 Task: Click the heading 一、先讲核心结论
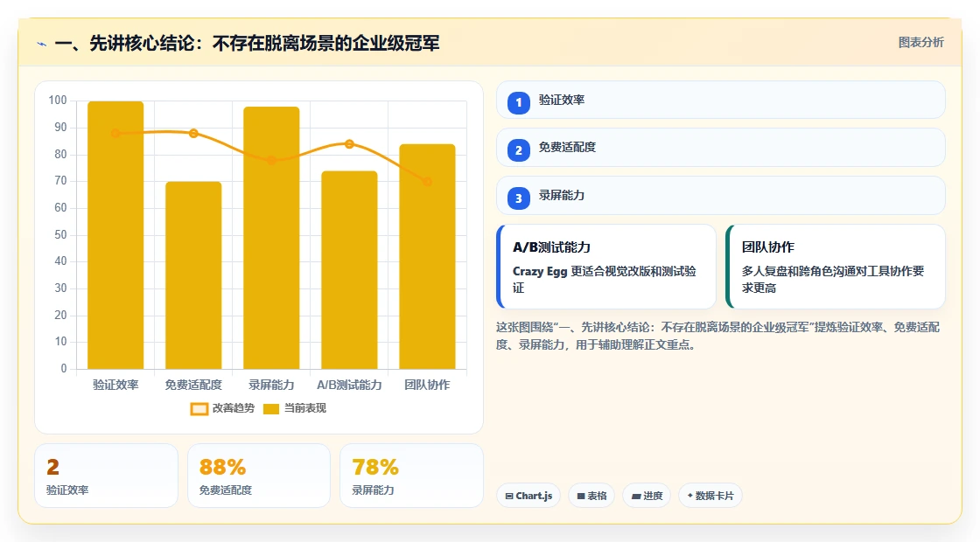[247, 43]
